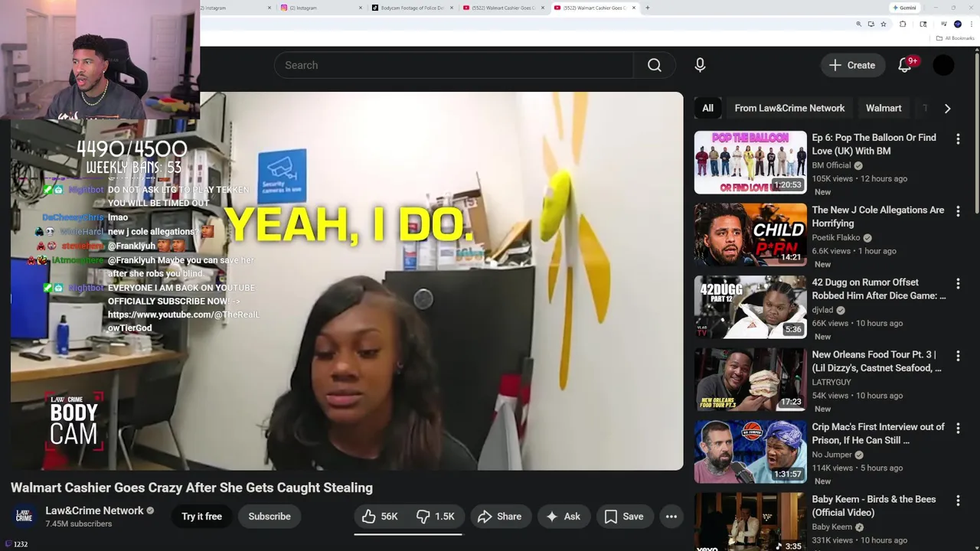Screen dimensions: 980x551
Task: Open browser zoom magnifier icon
Action: (x=858, y=24)
